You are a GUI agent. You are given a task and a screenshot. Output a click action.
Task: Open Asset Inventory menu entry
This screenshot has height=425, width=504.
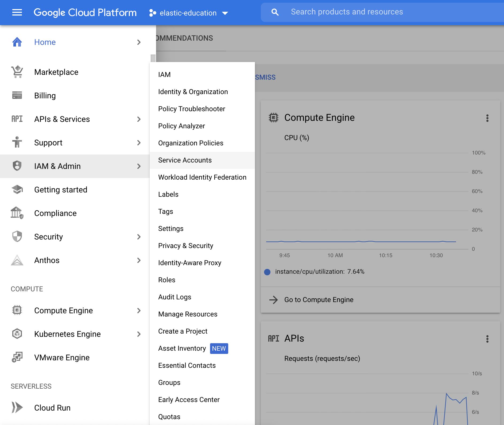coord(182,348)
